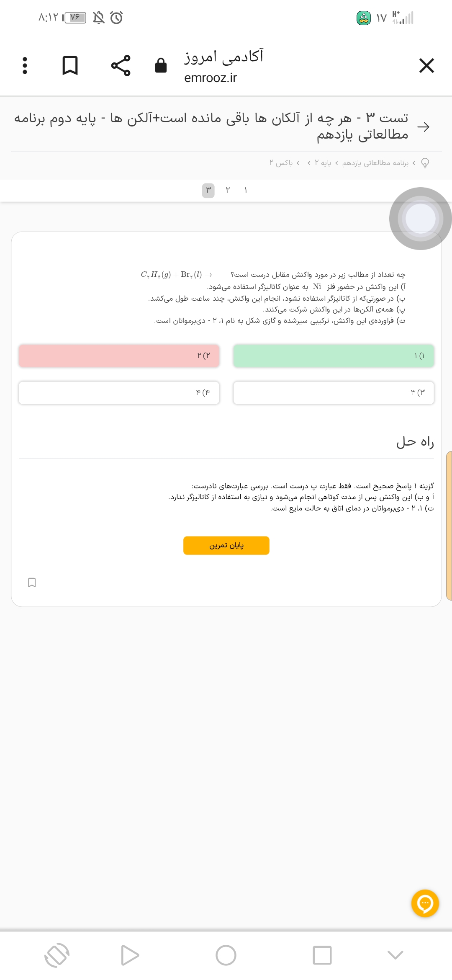Go to question 2 tab
The width and height of the screenshot is (452, 980).
(228, 191)
